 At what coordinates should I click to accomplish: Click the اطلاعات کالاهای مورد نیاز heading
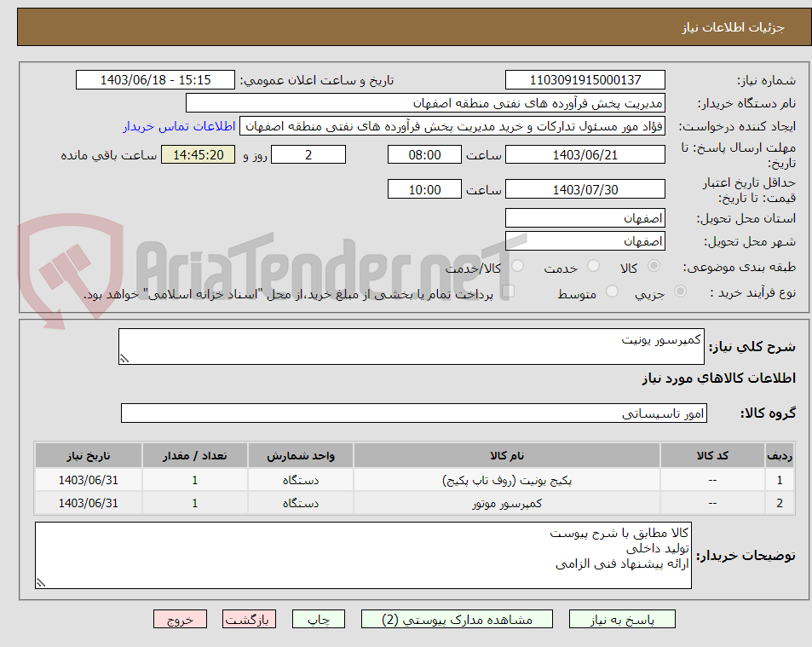(x=719, y=378)
